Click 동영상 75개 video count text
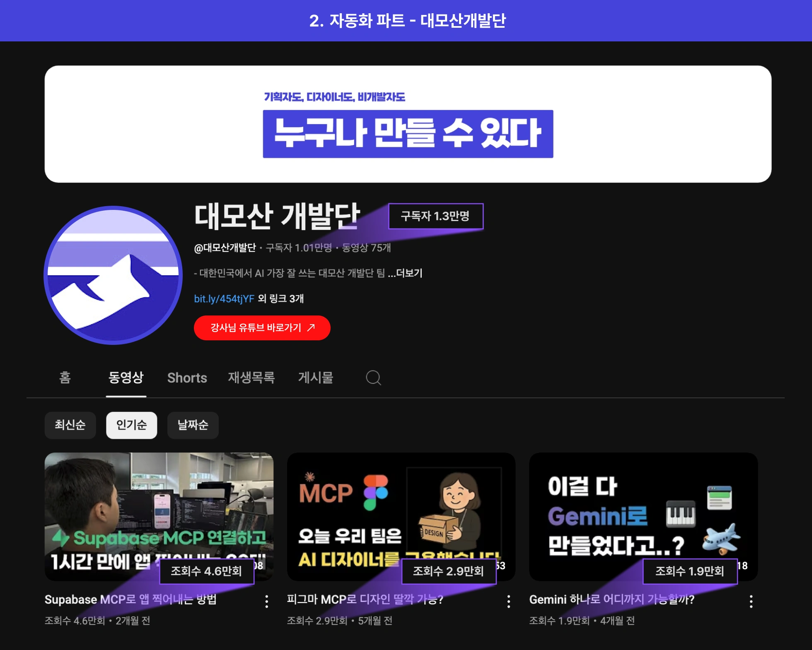812x650 pixels. 366,248
